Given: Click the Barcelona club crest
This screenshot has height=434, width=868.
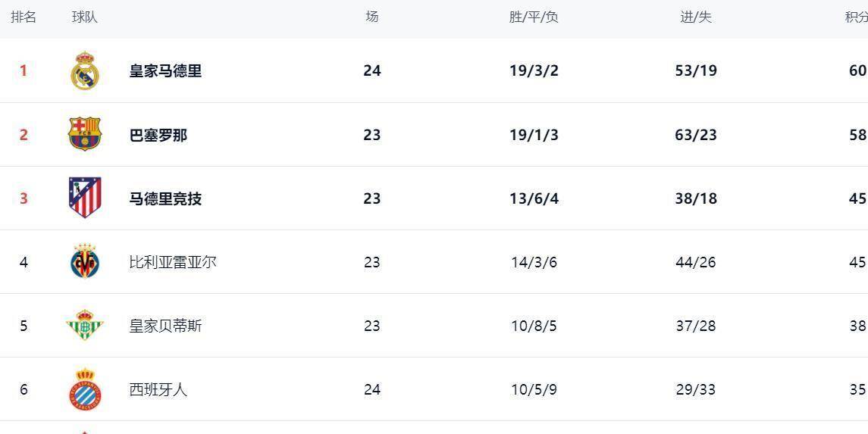Looking at the screenshot, I should click(x=85, y=134).
